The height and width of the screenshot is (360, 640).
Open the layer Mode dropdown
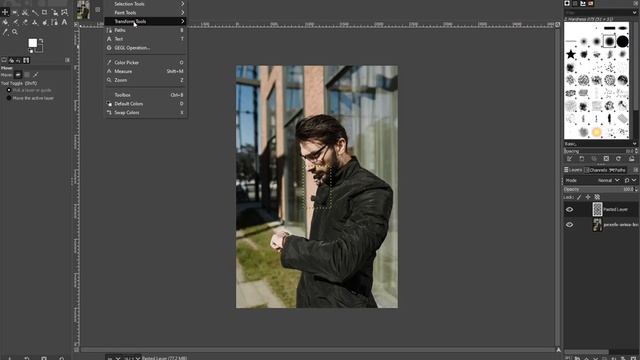point(609,180)
